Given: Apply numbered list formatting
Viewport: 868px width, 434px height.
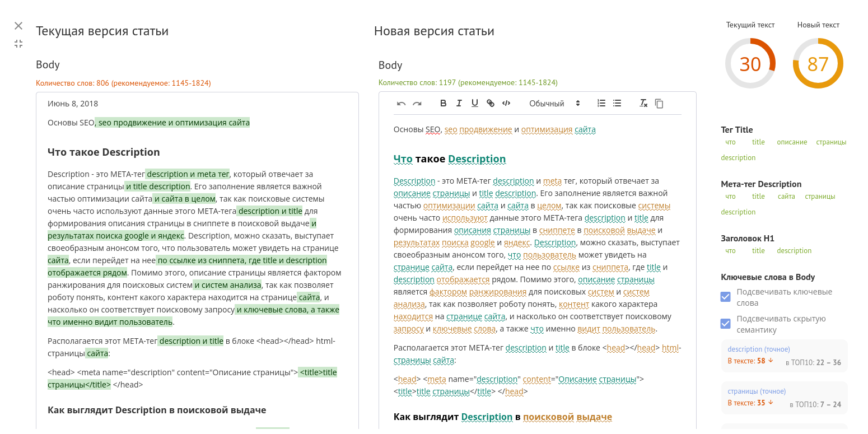Looking at the screenshot, I should point(601,103).
